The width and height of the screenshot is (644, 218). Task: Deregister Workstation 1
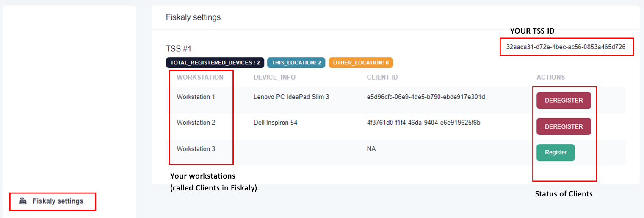564,101
